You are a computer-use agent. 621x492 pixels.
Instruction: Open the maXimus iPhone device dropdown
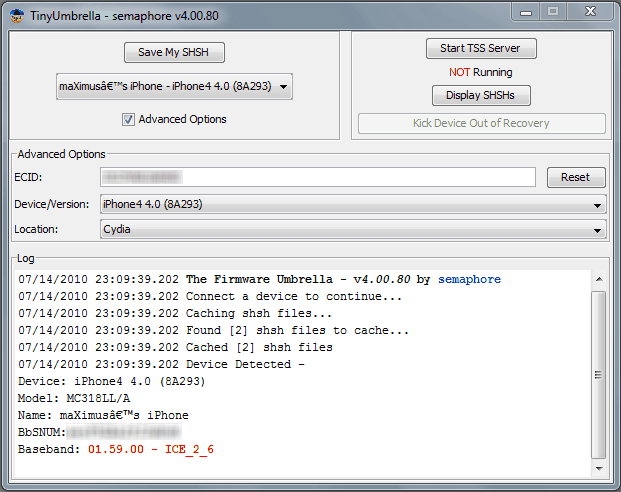(x=174, y=86)
